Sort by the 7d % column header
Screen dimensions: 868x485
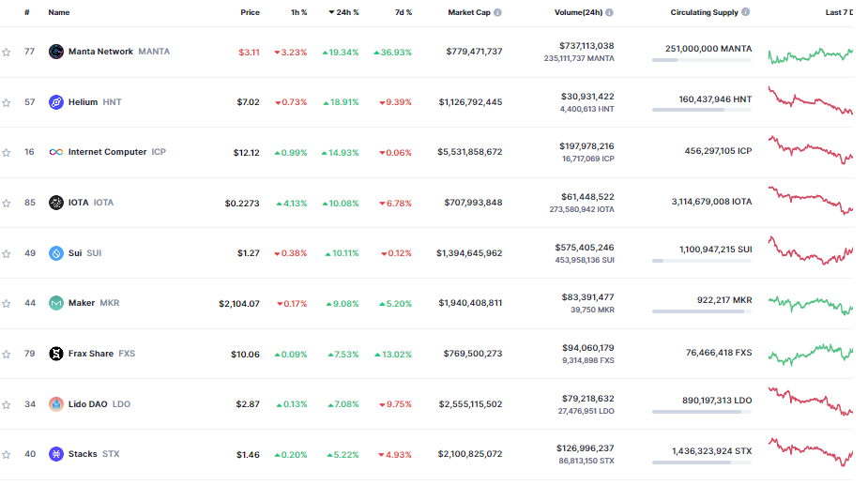tap(401, 13)
